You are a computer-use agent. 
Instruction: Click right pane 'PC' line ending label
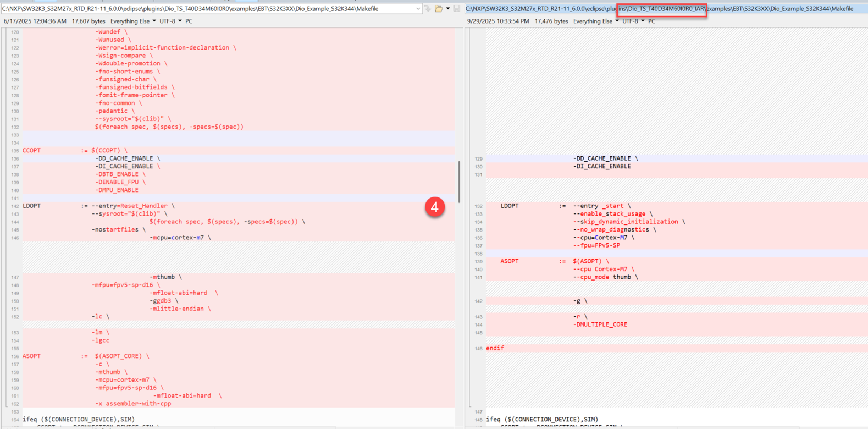(x=651, y=21)
